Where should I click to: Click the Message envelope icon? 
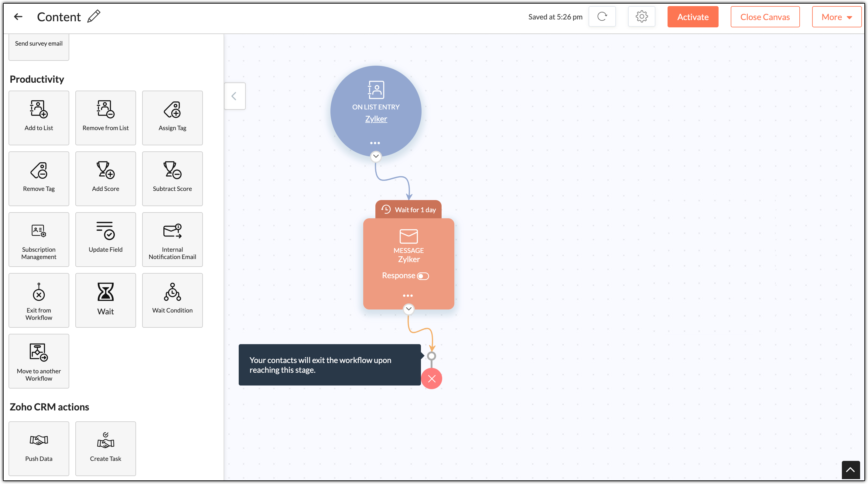coord(408,236)
